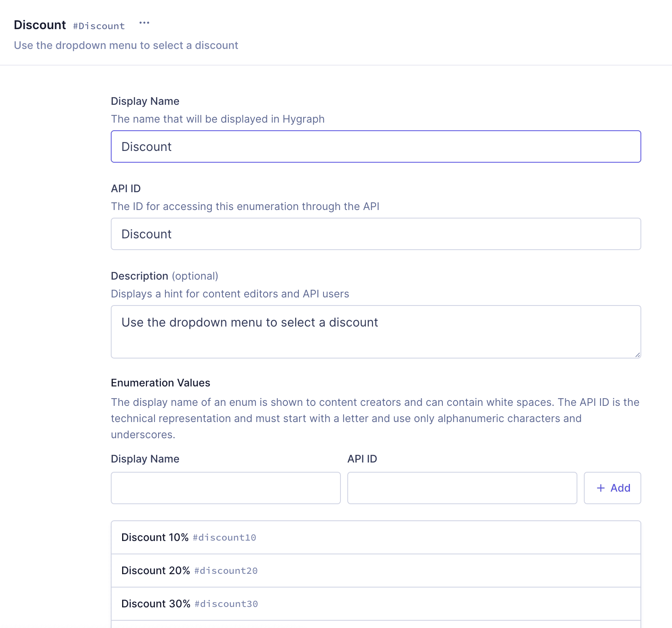Click the Discount page title heading
Screen dimensions: 672x628
pyautogui.click(x=40, y=25)
